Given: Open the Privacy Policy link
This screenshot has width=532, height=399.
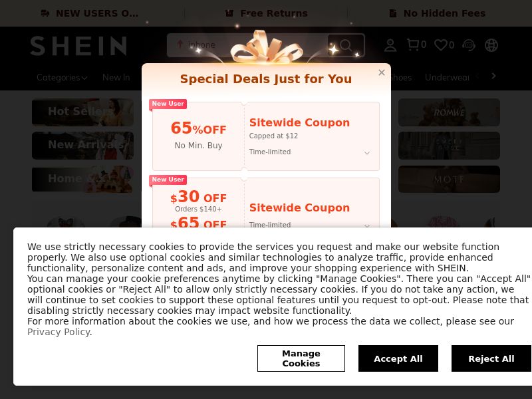Looking at the screenshot, I should (x=59, y=332).
